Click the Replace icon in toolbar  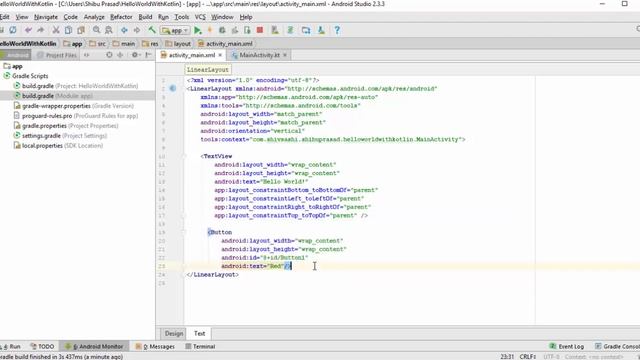[x=109, y=30]
